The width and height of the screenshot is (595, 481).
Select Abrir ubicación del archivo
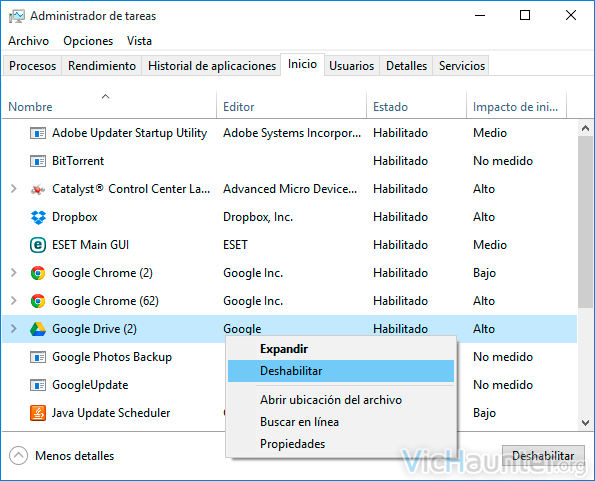point(341,400)
